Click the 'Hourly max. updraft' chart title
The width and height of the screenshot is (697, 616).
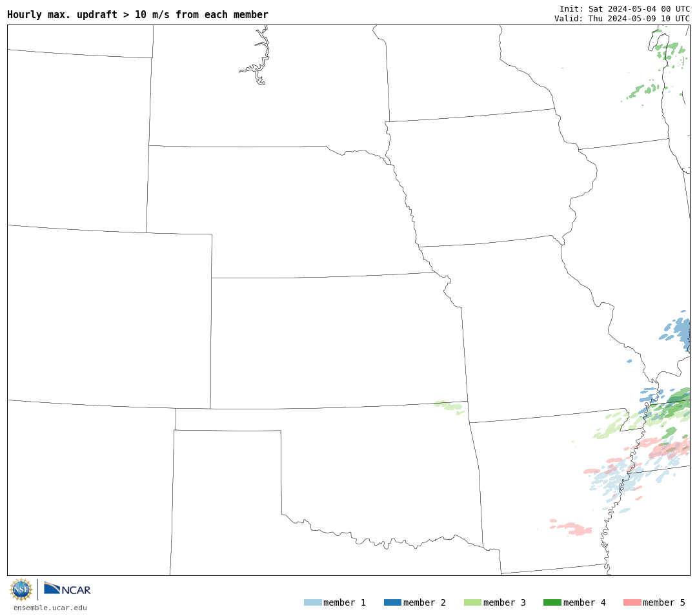pos(138,15)
